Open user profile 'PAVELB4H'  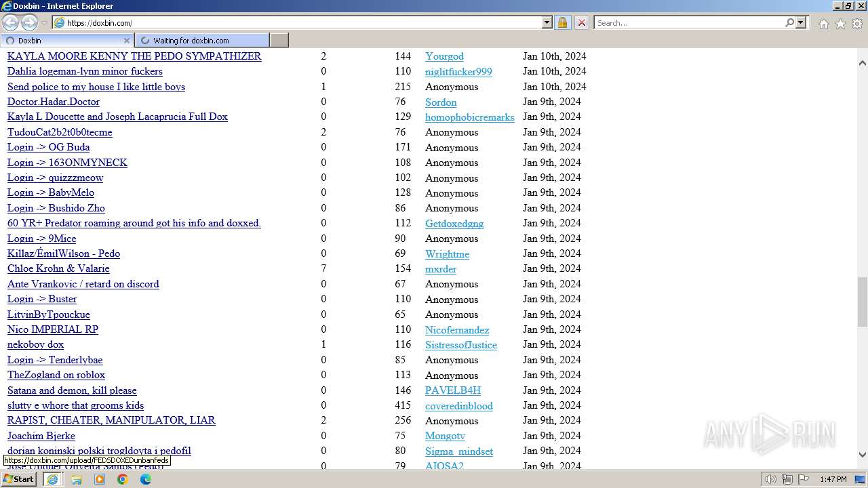coord(453,390)
